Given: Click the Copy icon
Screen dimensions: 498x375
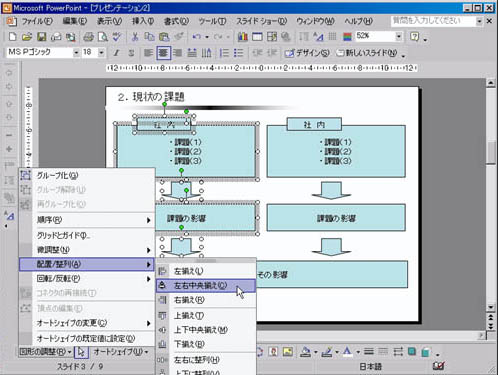Looking at the screenshot, I should click(x=149, y=37).
